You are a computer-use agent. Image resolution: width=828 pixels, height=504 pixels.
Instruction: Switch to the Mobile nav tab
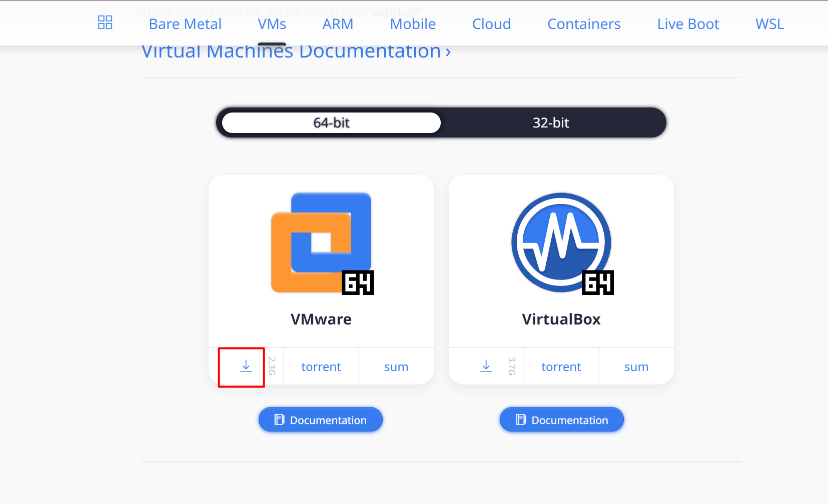413,24
